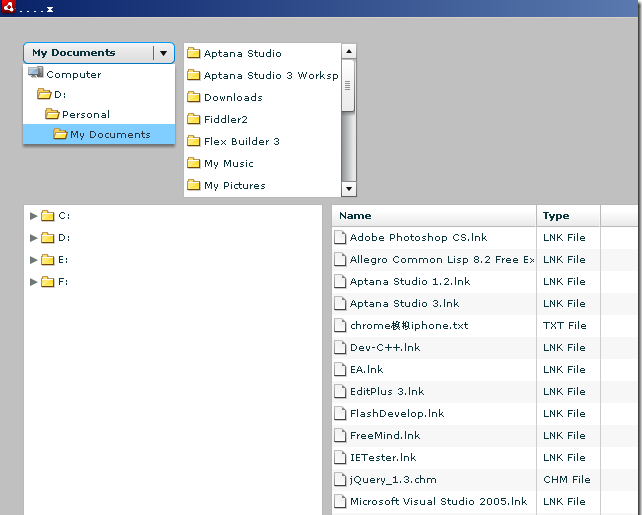642x515 pixels.
Task: Select the My Music folder name
Action: click(x=228, y=164)
